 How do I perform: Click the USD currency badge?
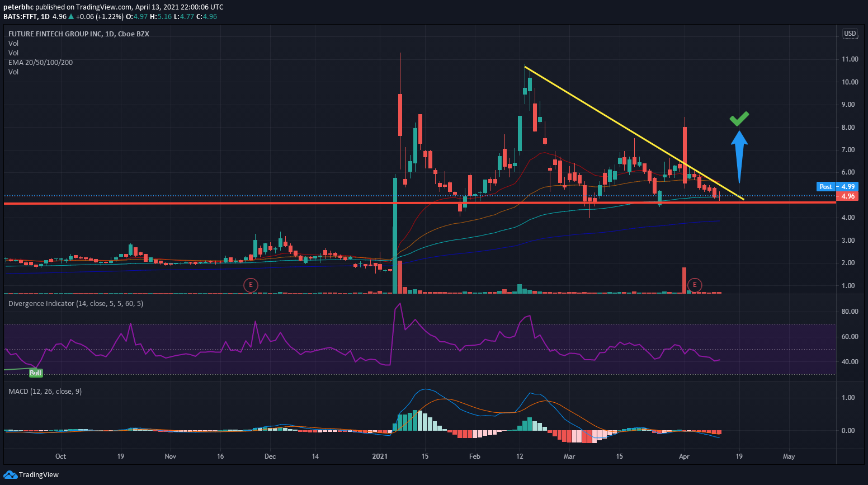(x=850, y=34)
